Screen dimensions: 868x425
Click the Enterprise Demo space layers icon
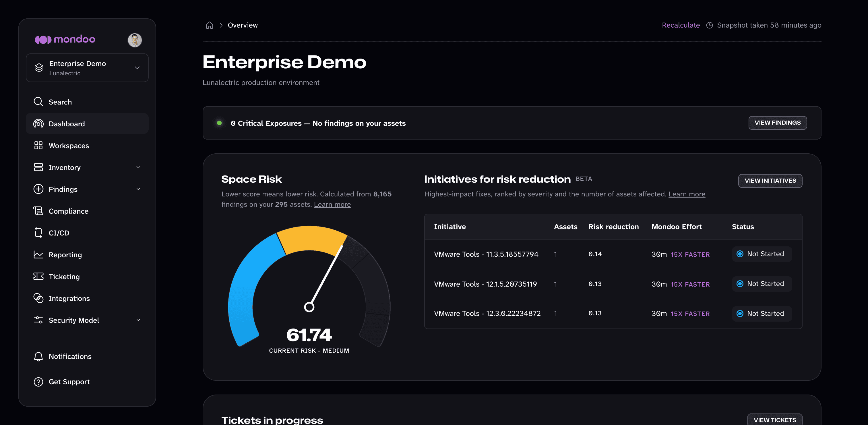click(39, 68)
